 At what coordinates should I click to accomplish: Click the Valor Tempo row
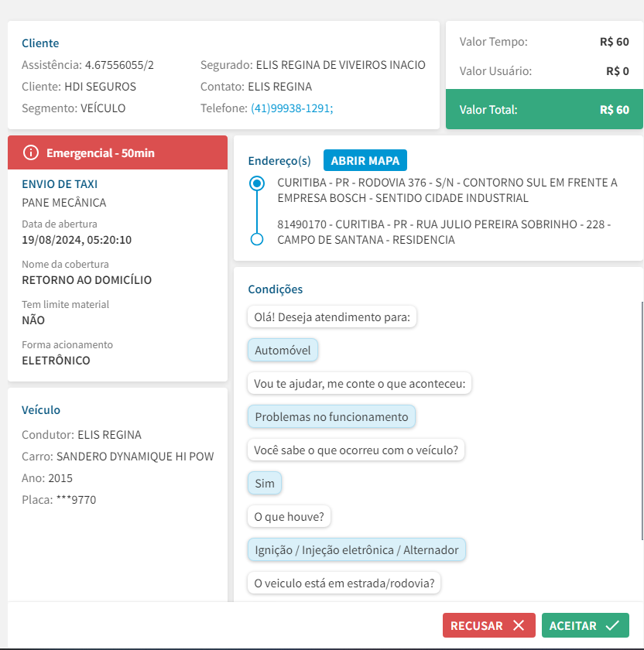coord(544,42)
